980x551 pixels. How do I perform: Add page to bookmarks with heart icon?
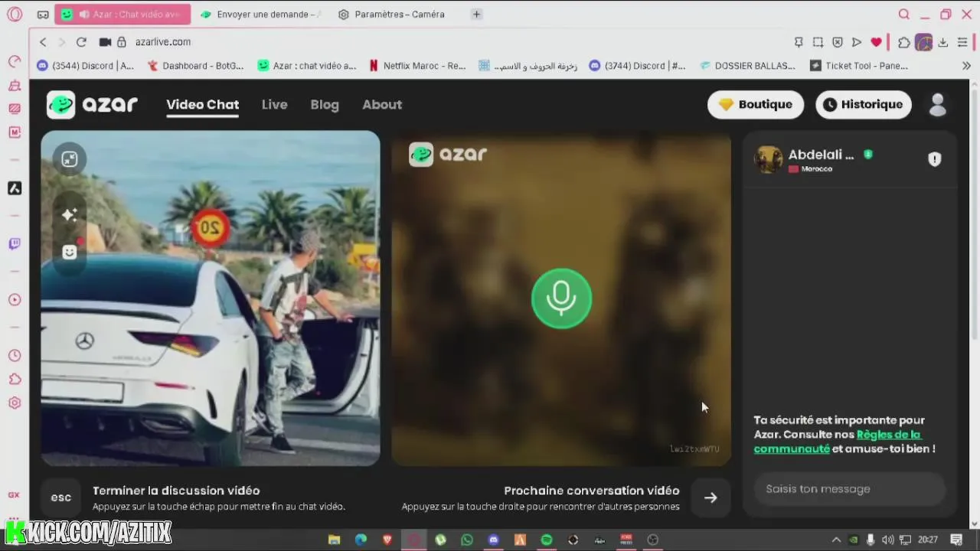[877, 42]
